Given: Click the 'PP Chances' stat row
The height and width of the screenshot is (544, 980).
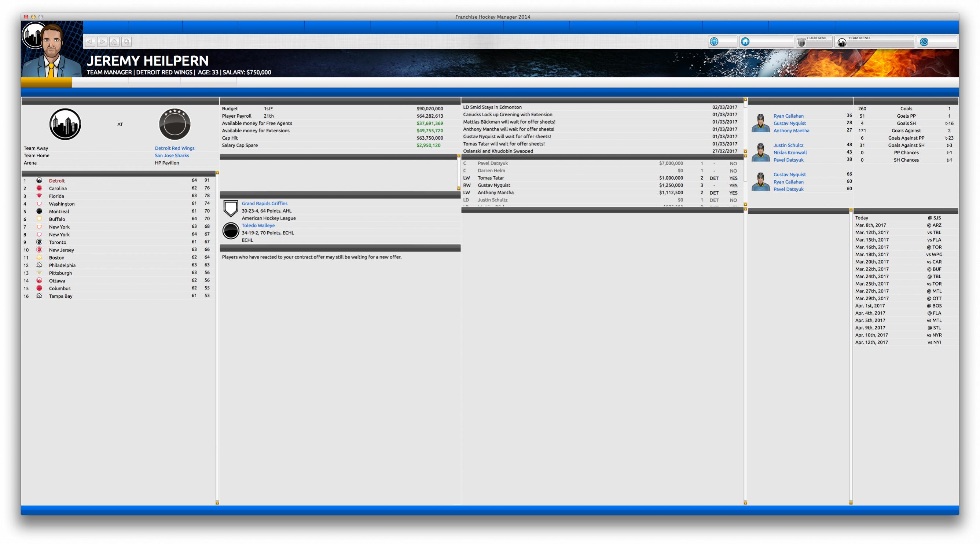Looking at the screenshot, I should click(x=906, y=152).
